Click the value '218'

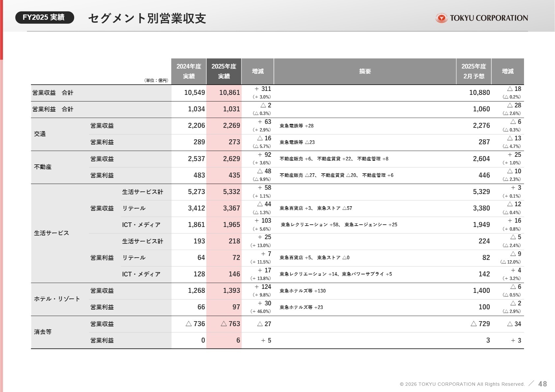tap(234, 241)
